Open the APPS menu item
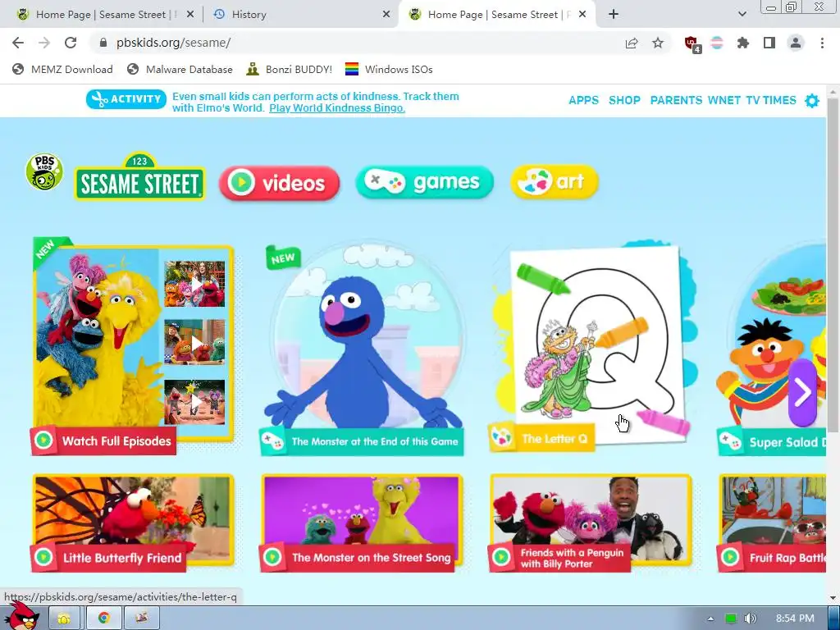840x630 pixels. coord(583,100)
